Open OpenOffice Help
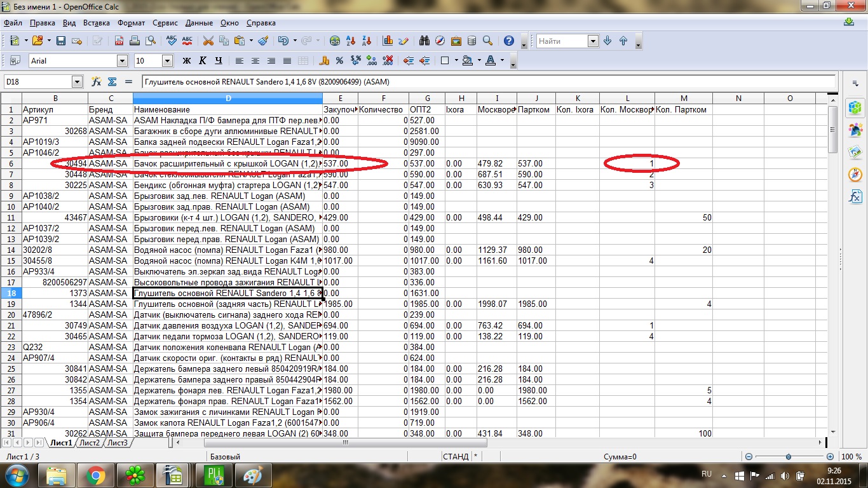Screen dimensions: 868x488 pos(509,41)
